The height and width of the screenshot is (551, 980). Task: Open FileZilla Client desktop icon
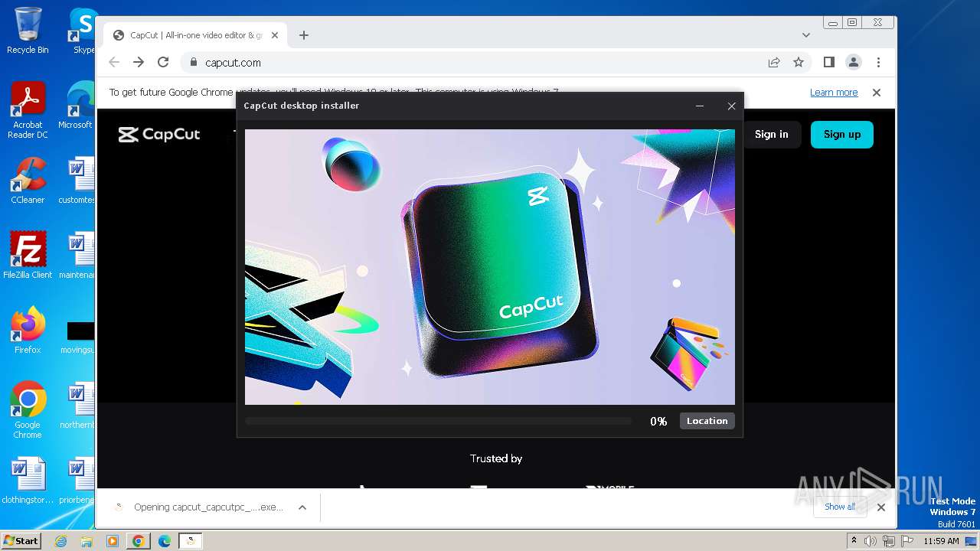[28, 255]
